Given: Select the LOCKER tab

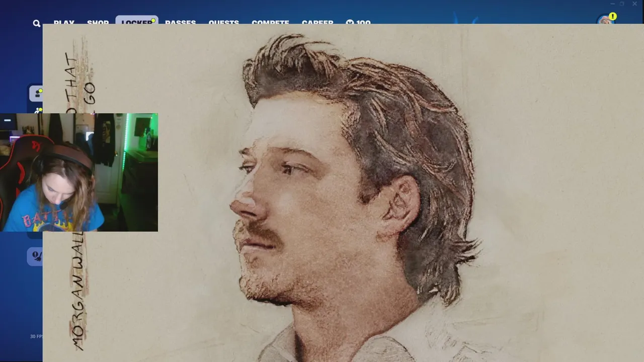Looking at the screenshot, I should click(x=137, y=21).
